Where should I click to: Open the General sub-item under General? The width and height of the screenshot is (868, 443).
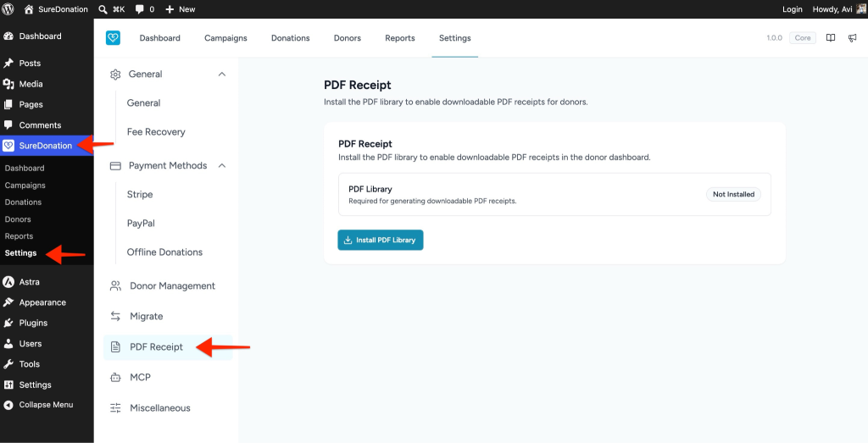click(x=144, y=102)
